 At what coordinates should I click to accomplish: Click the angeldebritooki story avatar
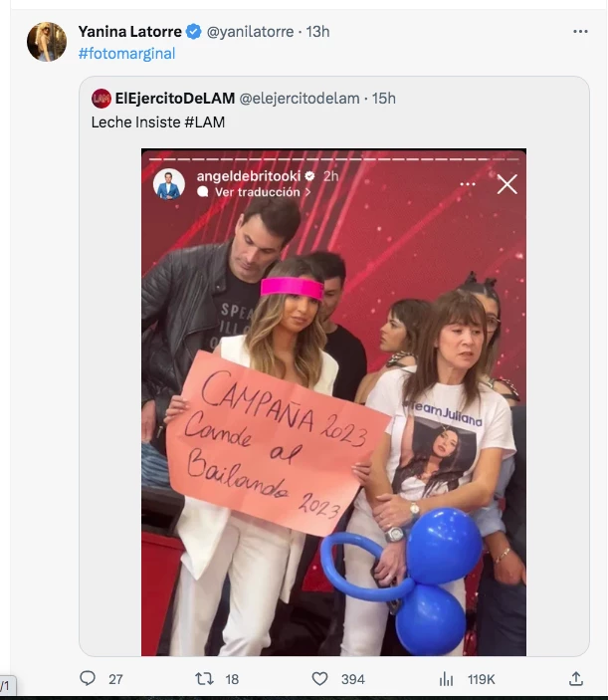click(169, 184)
